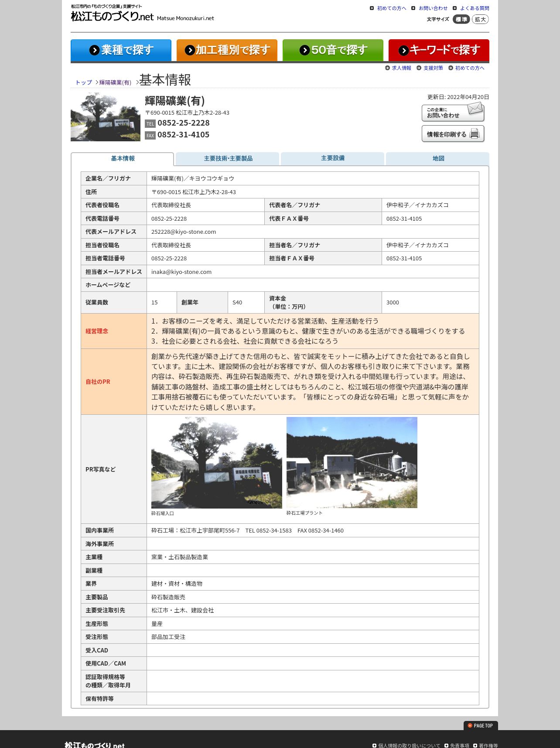Screen dimensions: 560x748
Task: Click email inaka@kiyo-stone.com
Action: 181,272
